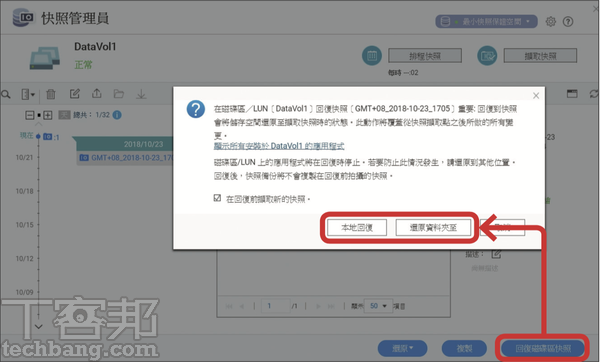Click the DataVol1 volume icon
This screenshot has width=600, height=362.
pos(45,57)
